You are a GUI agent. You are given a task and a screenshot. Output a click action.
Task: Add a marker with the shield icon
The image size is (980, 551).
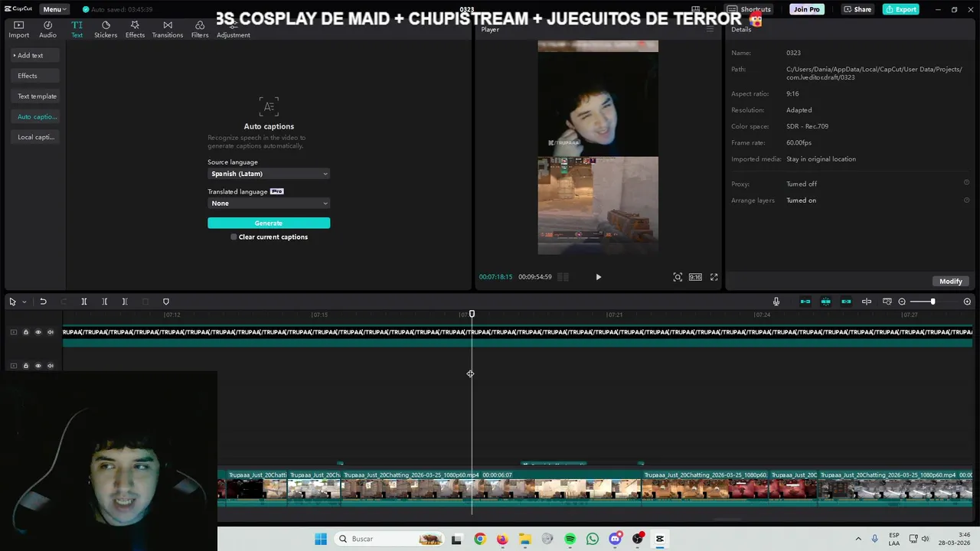pos(166,302)
